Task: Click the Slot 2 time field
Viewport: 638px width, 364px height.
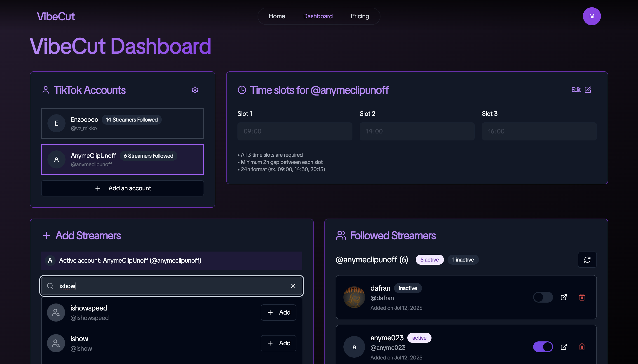Action: [x=417, y=131]
